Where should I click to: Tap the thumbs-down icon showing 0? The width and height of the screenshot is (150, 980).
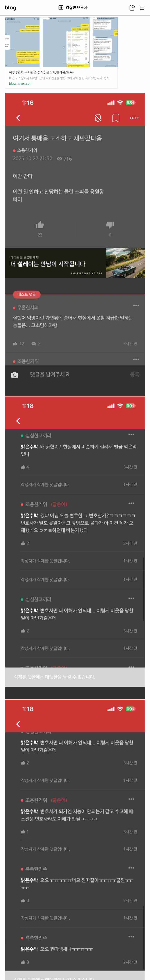(110, 225)
